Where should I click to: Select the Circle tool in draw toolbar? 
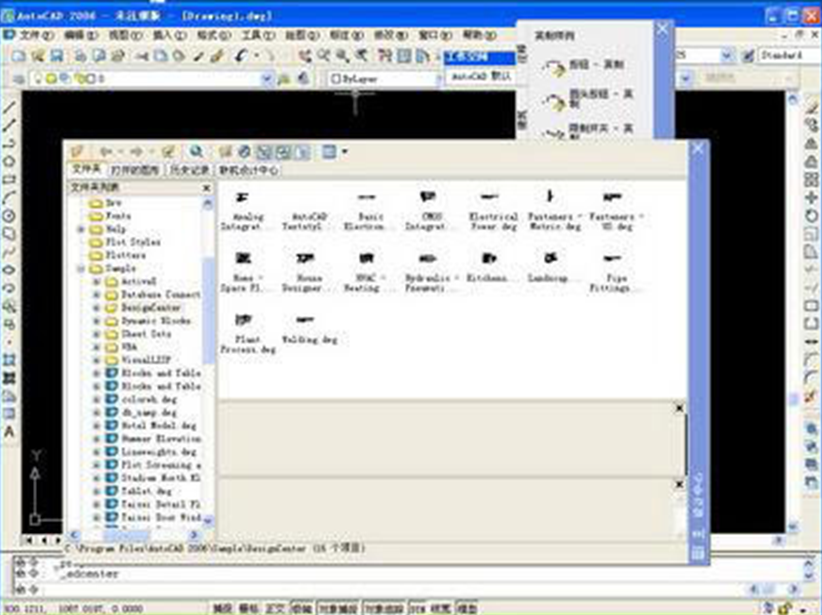click(9, 215)
